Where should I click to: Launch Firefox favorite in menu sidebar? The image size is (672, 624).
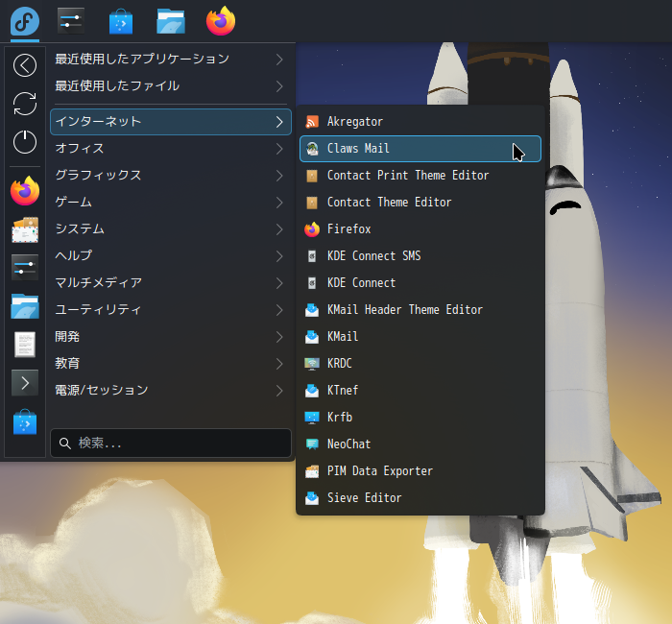coord(25,191)
